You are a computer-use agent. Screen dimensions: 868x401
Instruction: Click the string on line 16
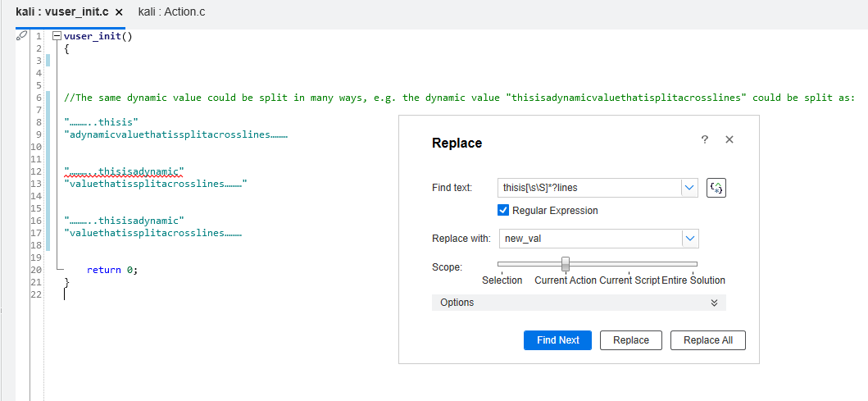click(x=124, y=221)
